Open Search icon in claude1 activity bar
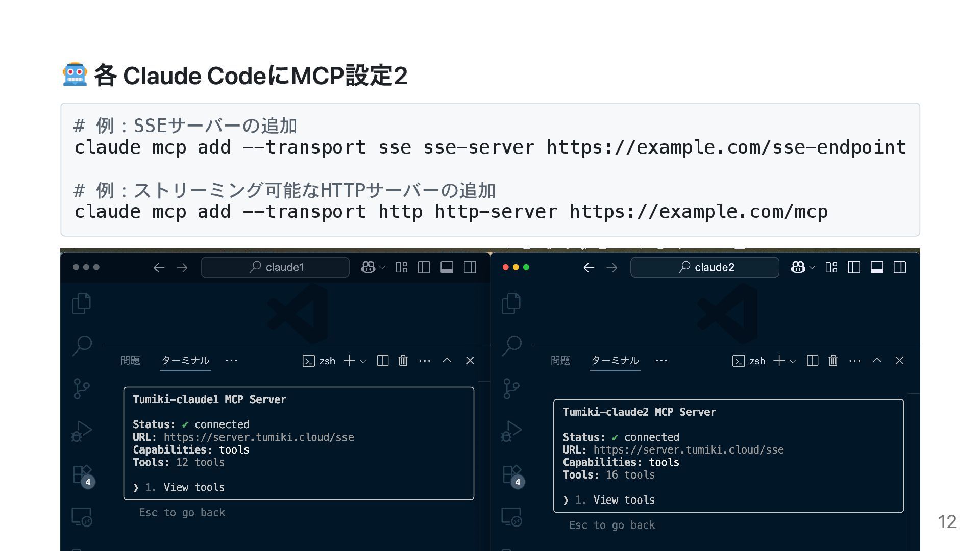This screenshot has width=980, height=551. [x=82, y=346]
